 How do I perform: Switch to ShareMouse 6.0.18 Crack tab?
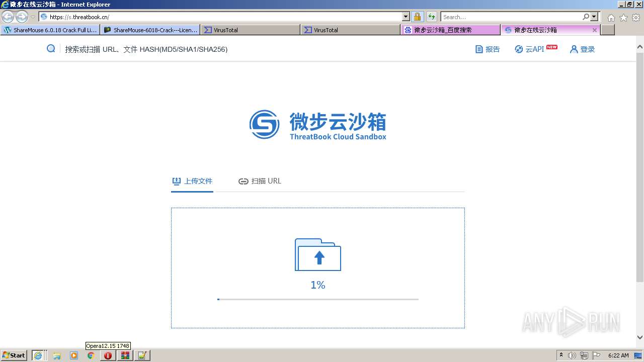point(50,30)
